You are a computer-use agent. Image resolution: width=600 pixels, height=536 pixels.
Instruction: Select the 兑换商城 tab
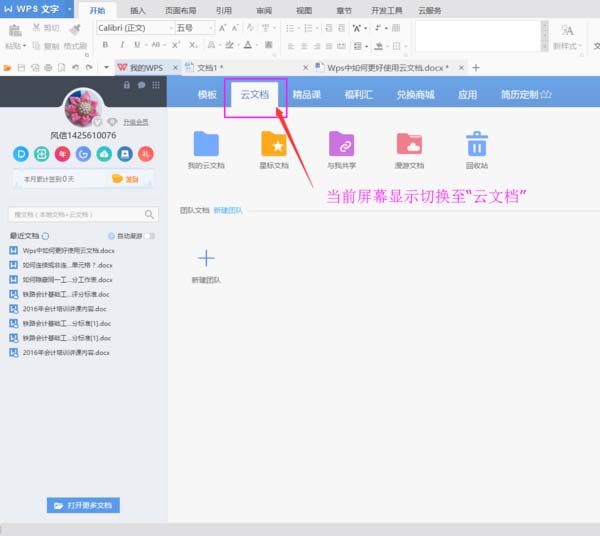tap(416, 94)
